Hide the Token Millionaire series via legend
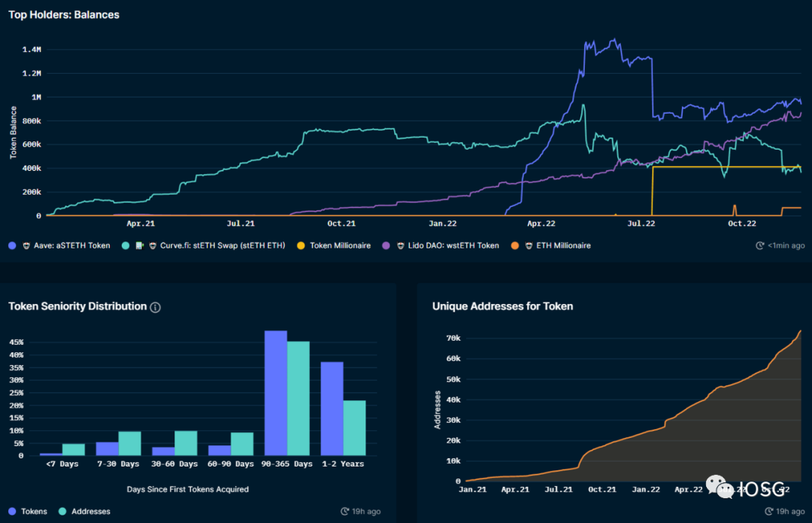 point(335,245)
